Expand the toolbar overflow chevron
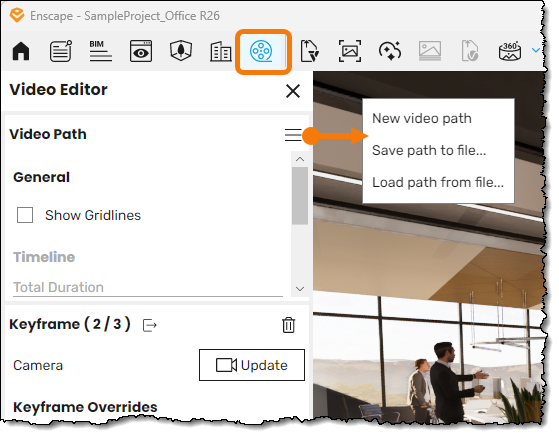This screenshot has width=559, height=436. (x=535, y=50)
